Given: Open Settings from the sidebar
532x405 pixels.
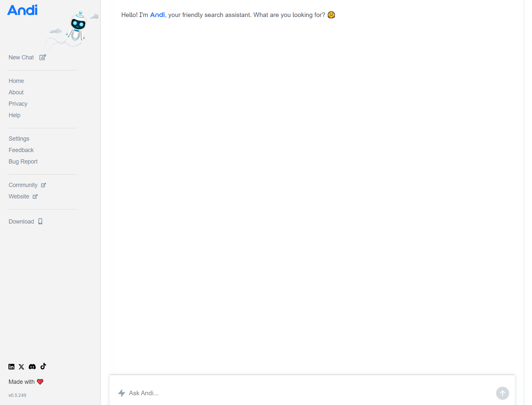Looking at the screenshot, I should pos(19,139).
